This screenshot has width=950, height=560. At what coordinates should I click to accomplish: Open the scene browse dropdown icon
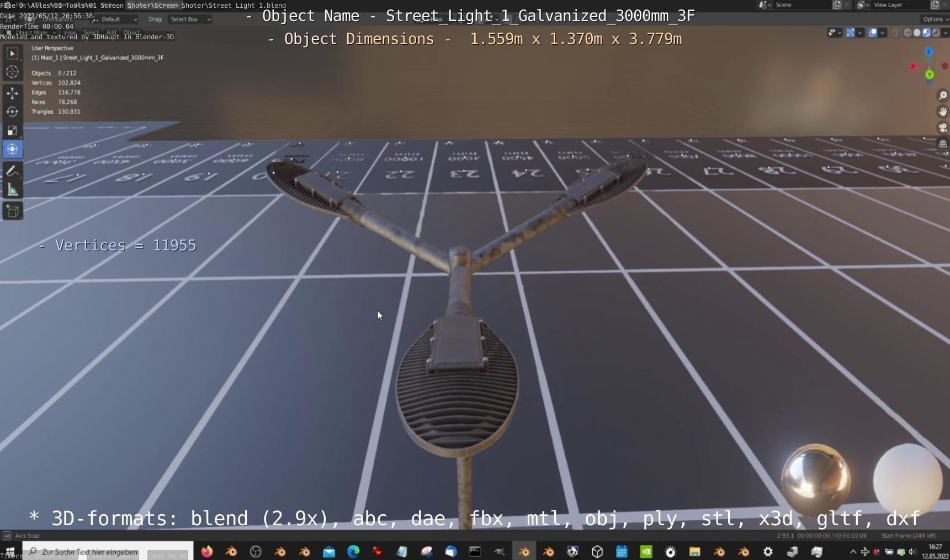click(x=765, y=5)
